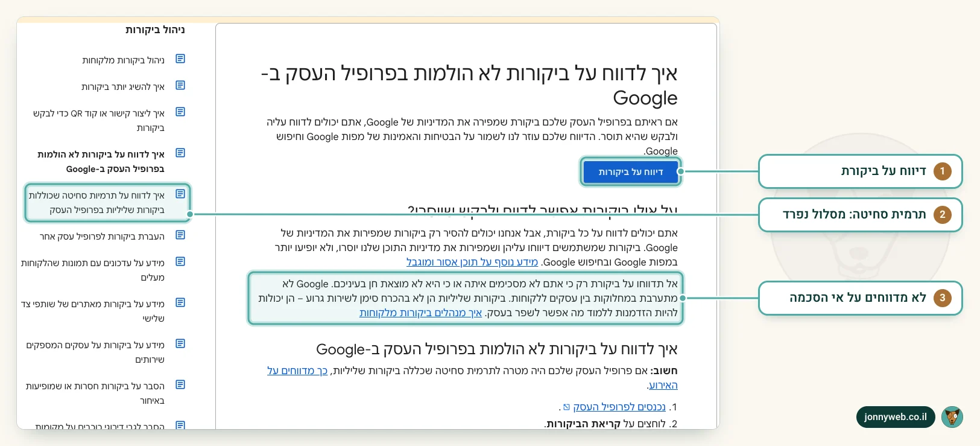Select the current sidebar article 'איך לדווח על ביקורות לא הולמות'
The height and width of the screenshot is (446, 980).
point(101,162)
